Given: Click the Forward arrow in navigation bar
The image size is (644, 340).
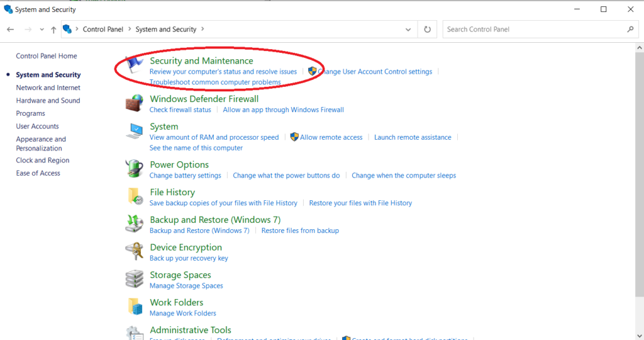Looking at the screenshot, I should click(28, 29).
